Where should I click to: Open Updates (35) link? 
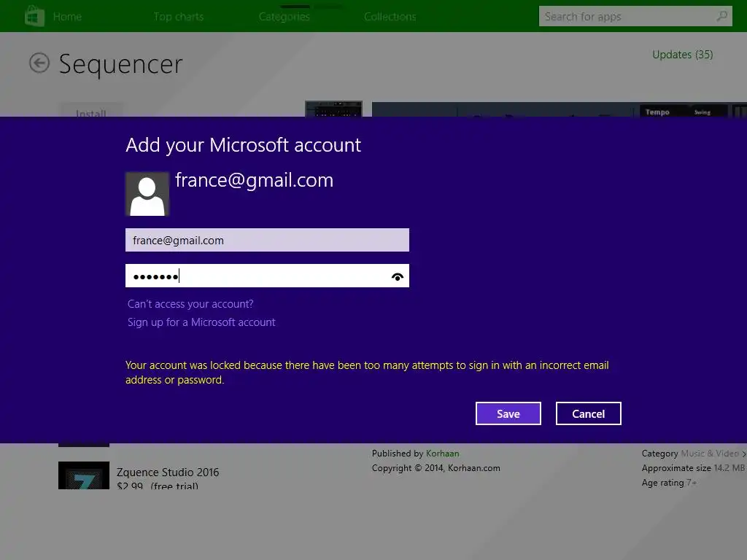(x=682, y=55)
